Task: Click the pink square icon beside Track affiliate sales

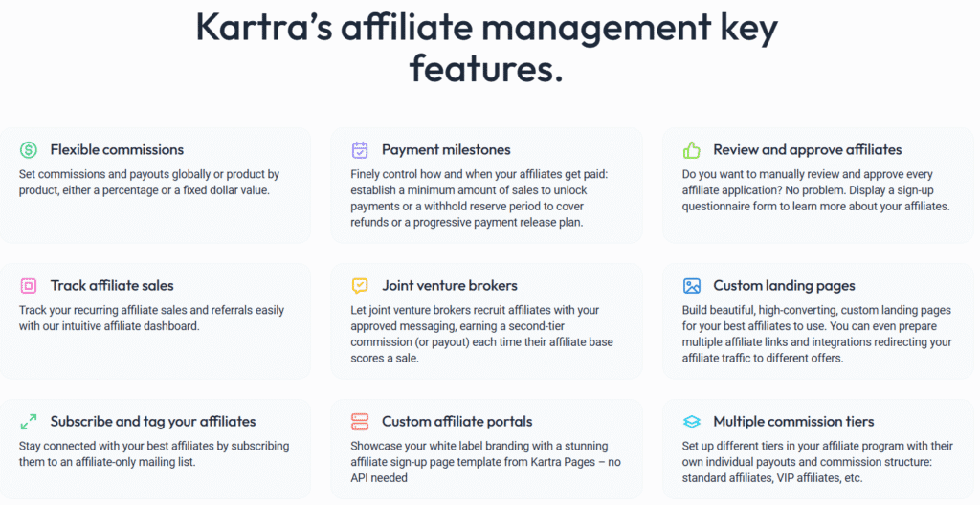Action: click(28, 286)
